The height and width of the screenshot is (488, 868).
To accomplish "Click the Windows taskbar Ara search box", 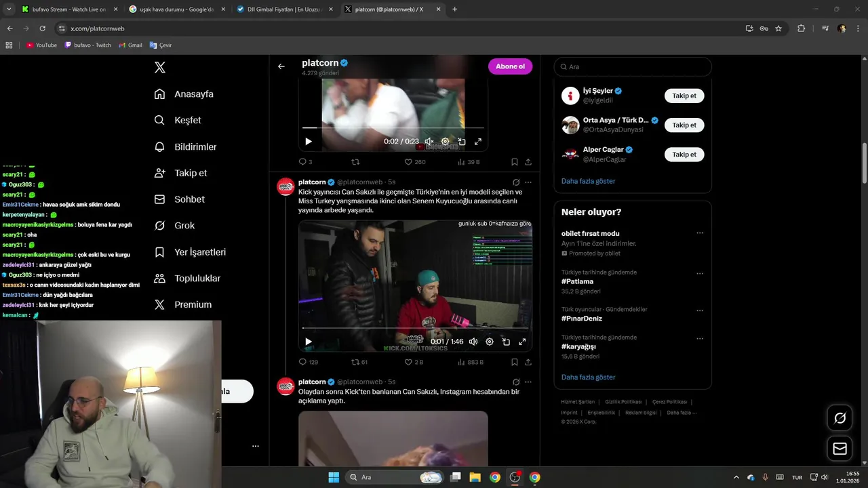I will pyautogui.click(x=395, y=477).
